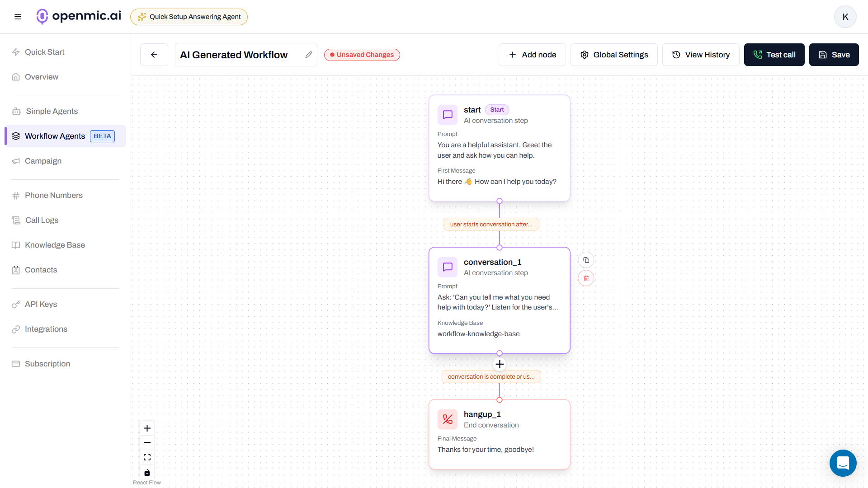Toggle the interactivity lock in React Flow controls

coord(147,473)
